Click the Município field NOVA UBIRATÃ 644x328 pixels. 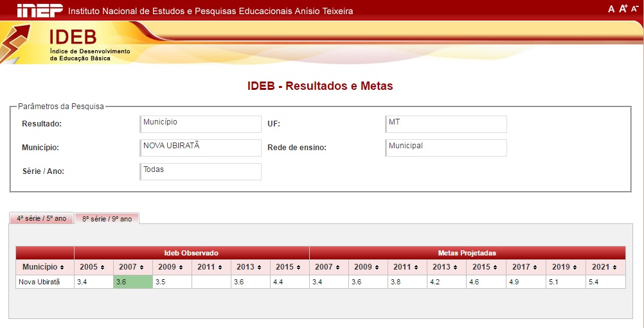pos(201,148)
